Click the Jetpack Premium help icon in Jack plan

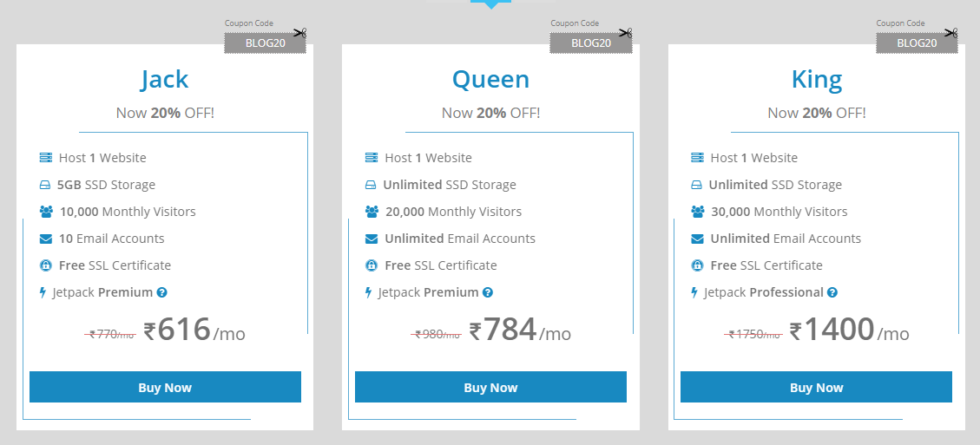click(161, 291)
